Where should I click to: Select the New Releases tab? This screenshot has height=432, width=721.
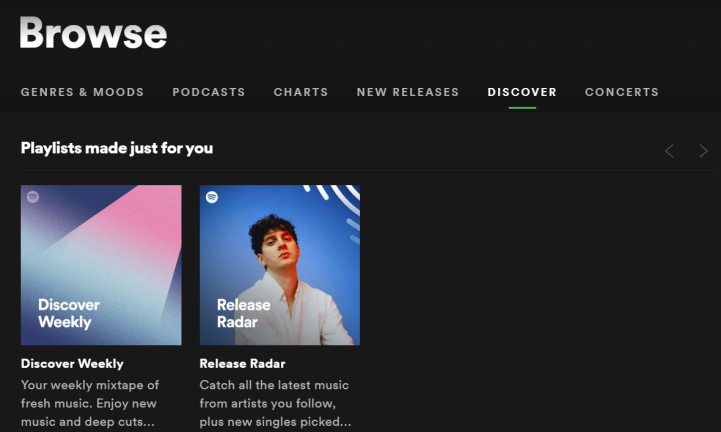(x=408, y=92)
